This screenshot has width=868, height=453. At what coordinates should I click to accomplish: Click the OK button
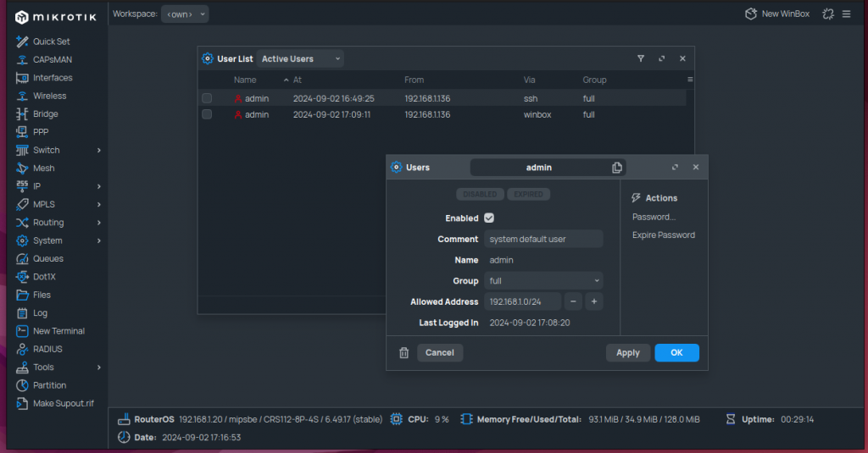[676, 353]
